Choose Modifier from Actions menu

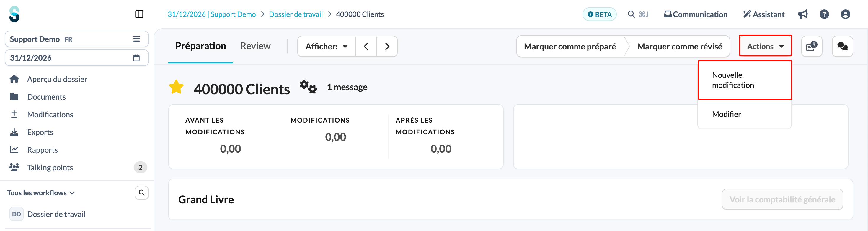pos(744,114)
